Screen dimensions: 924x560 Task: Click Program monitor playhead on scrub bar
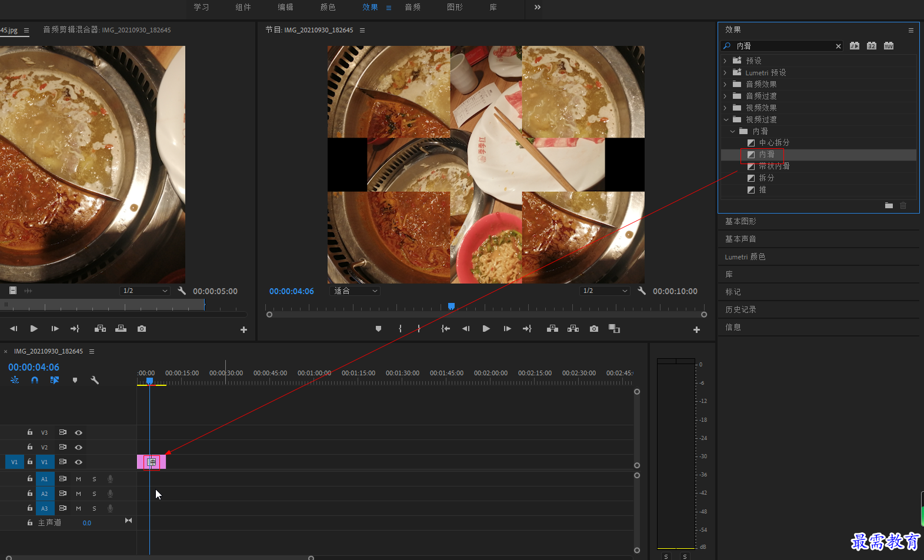click(451, 306)
